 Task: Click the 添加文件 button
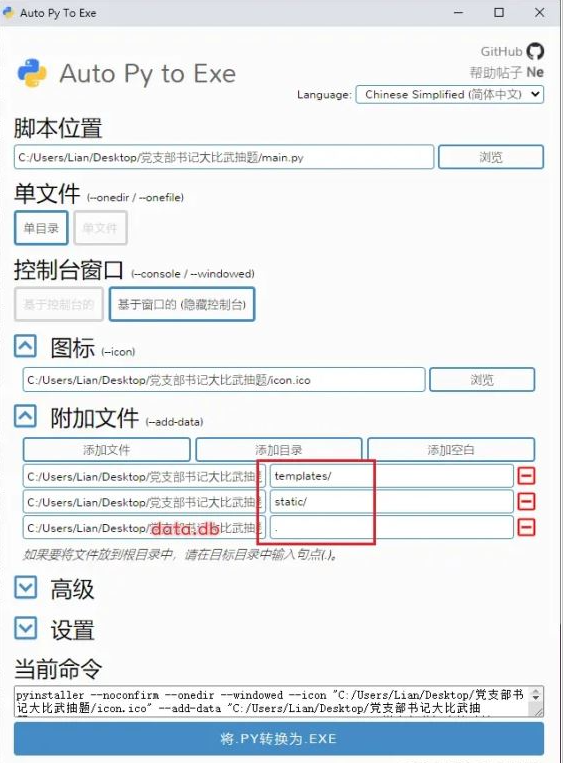pos(107,450)
